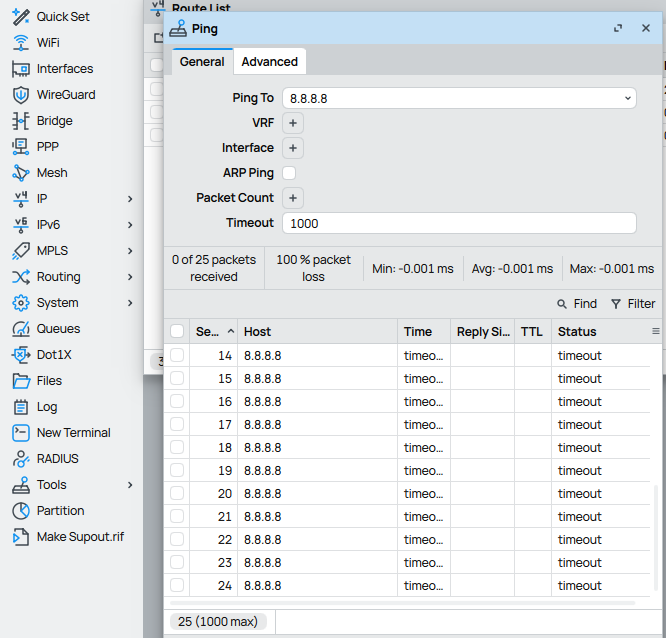Expand the Packet Count plus field
The image size is (666, 638).
[x=293, y=198]
